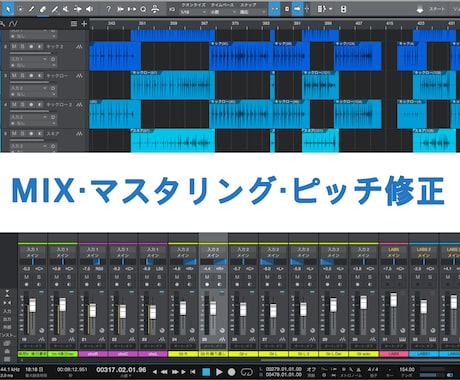
Task: Enable loop mode in transport bar
Action: point(247,372)
